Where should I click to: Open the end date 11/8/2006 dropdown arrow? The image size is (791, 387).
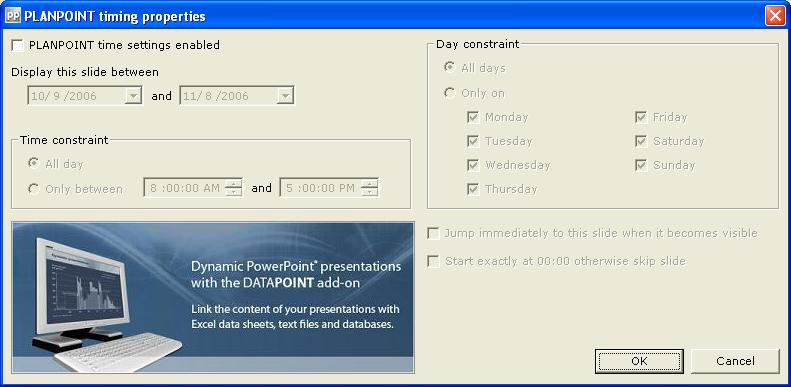click(x=285, y=96)
